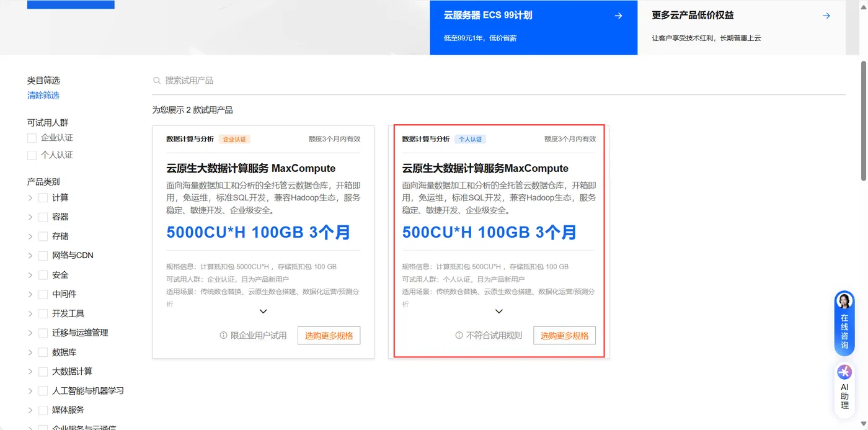Expand the 计算 category chevron
This screenshot has height=430, width=868.
tap(30, 198)
